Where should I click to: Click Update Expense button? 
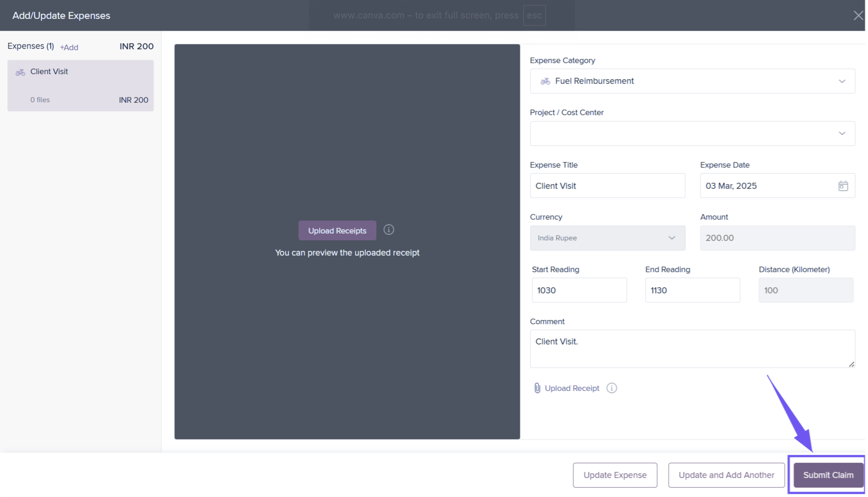615,475
